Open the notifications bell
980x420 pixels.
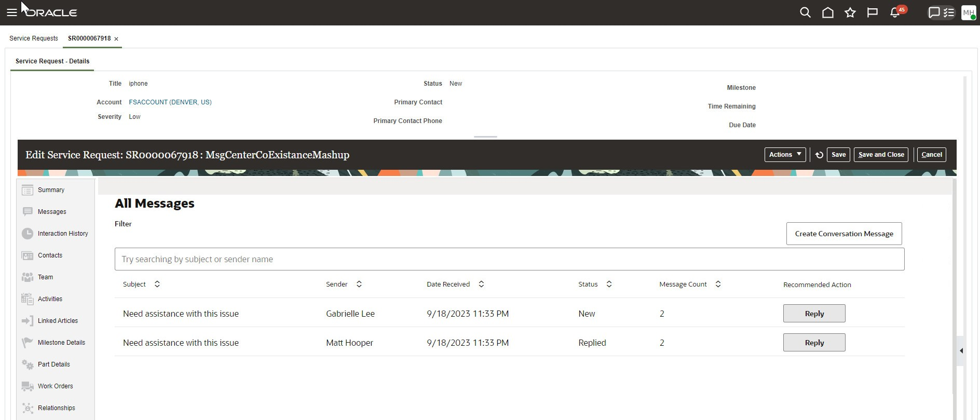click(895, 12)
